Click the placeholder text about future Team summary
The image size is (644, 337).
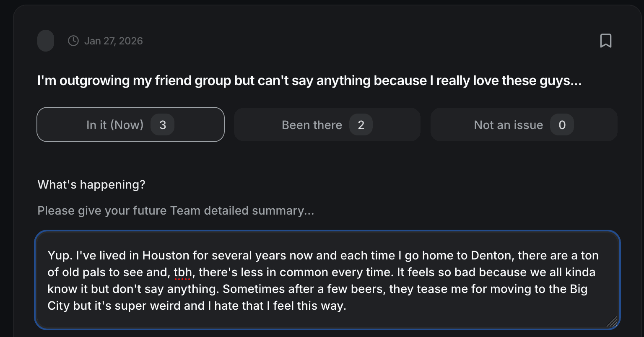(x=176, y=210)
